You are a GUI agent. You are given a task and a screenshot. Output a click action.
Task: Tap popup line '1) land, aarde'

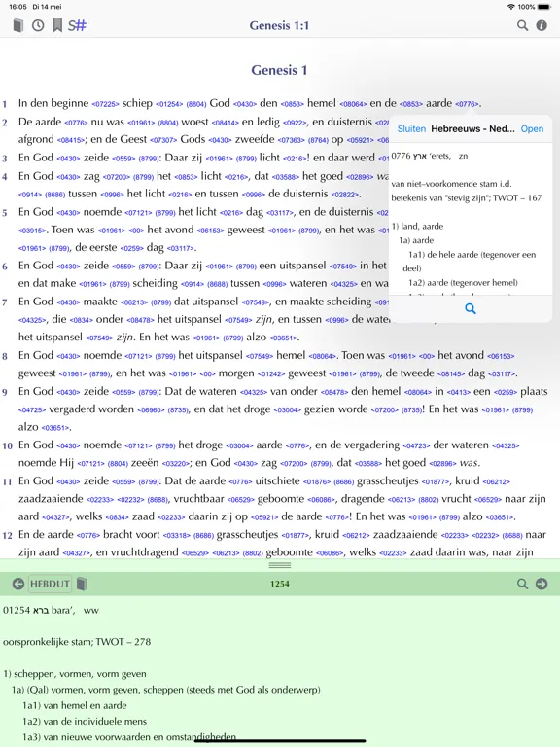pos(418,226)
